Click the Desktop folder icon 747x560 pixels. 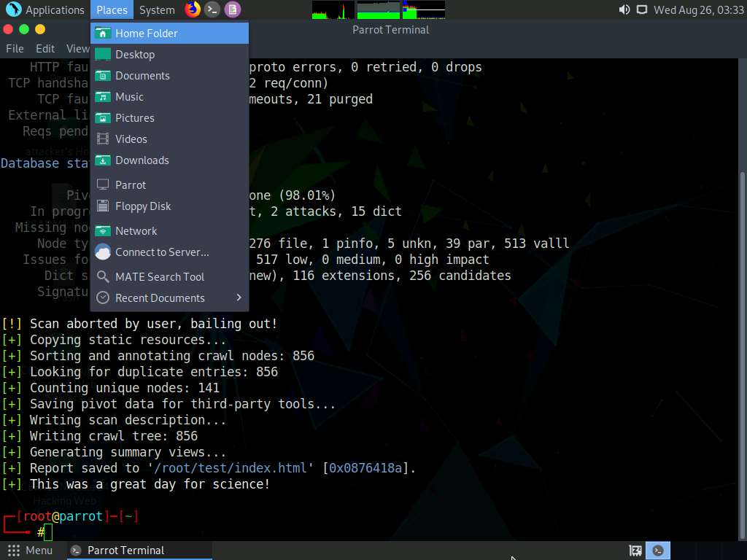(x=102, y=54)
